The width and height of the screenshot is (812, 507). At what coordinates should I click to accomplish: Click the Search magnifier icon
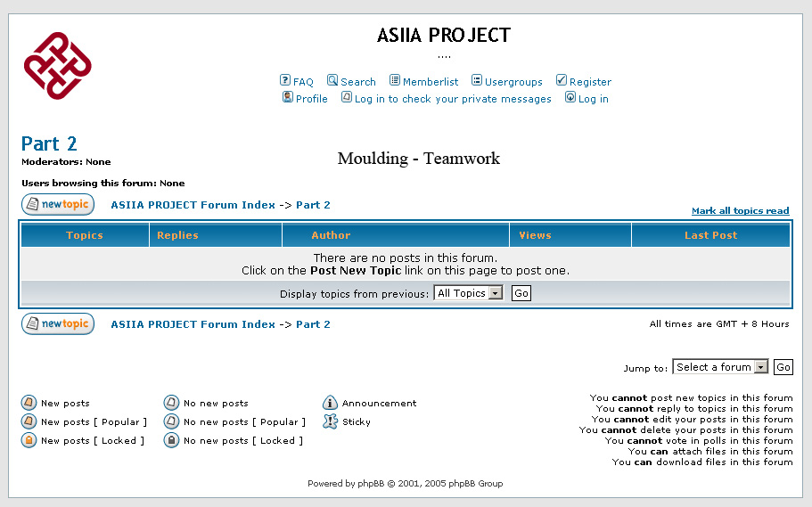point(332,80)
